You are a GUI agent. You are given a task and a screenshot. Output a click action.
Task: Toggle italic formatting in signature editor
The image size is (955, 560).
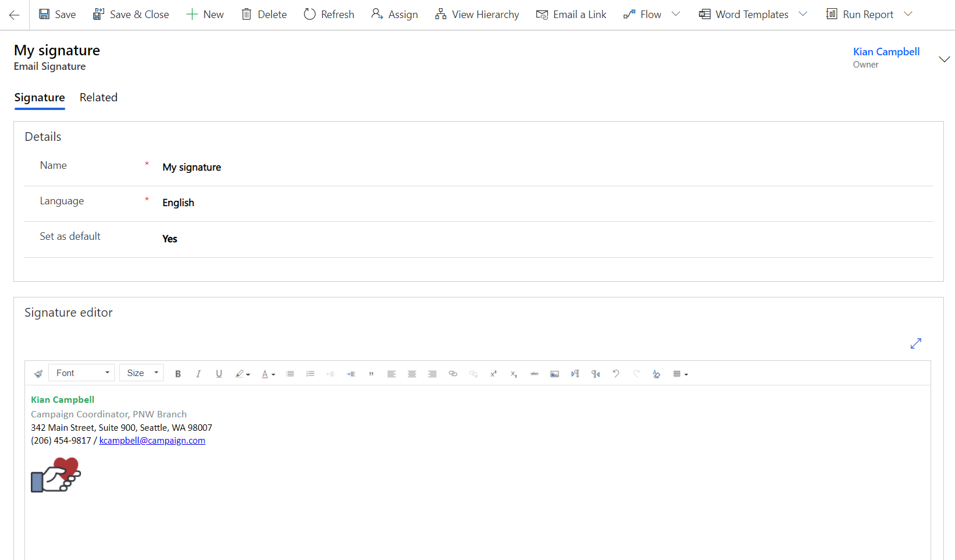pos(199,374)
